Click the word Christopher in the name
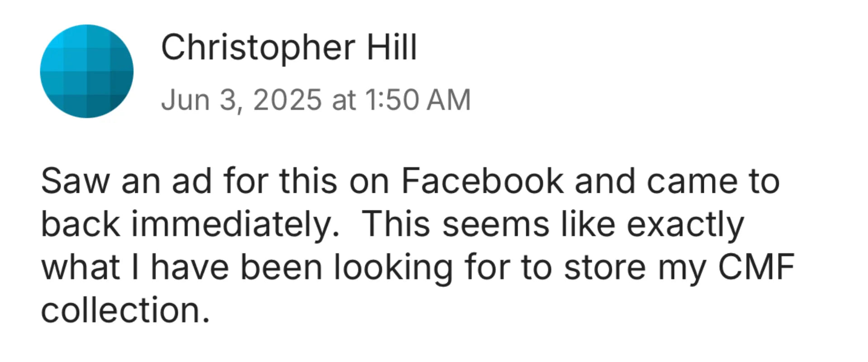Screen dimensions: 868x362 click(258, 48)
